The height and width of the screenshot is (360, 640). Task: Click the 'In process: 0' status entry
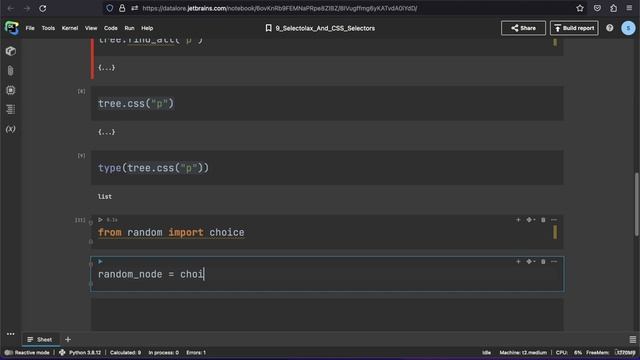click(163, 352)
